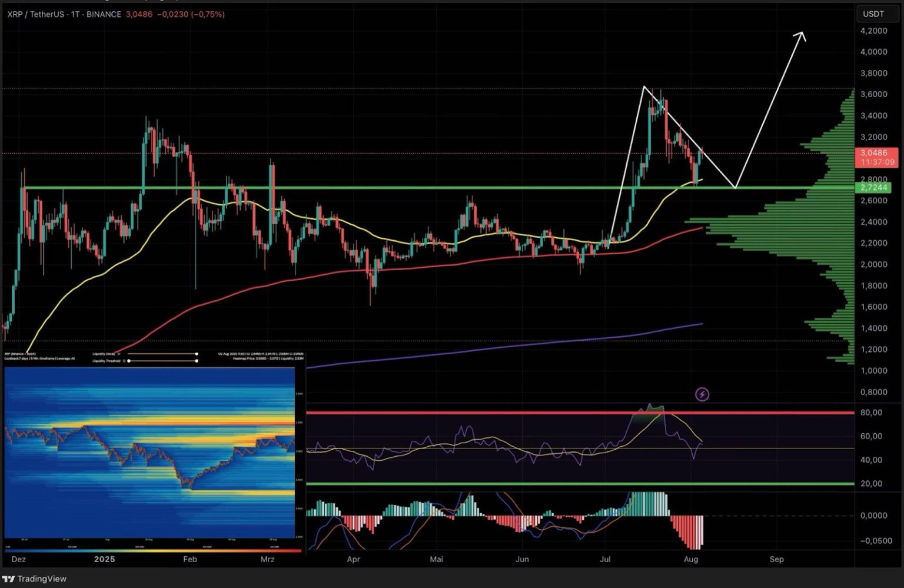Open the USDT currency selector

tap(873, 14)
